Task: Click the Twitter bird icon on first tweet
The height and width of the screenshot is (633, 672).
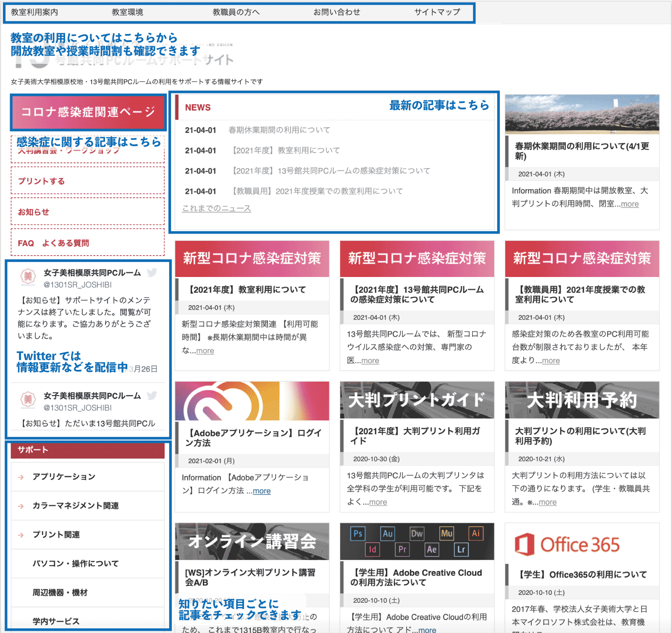Action: (x=152, y=272)
